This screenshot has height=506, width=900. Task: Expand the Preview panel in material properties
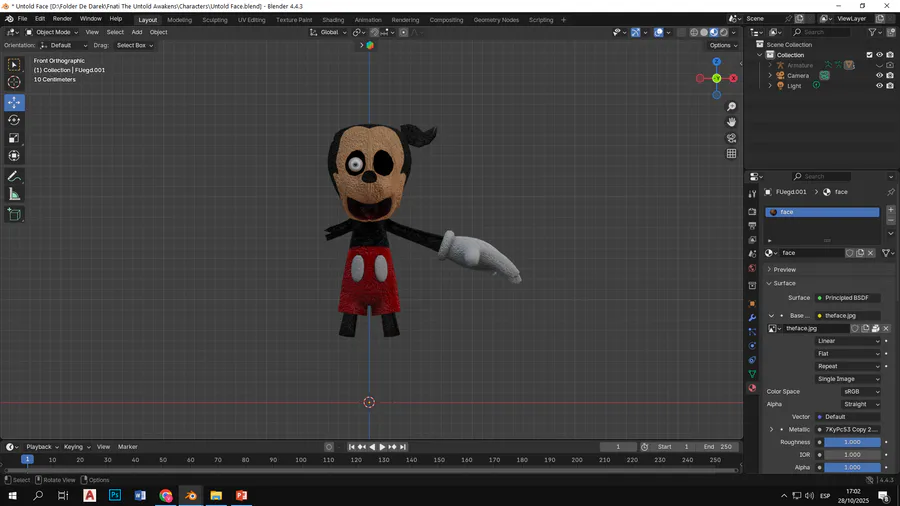point(784,269)
